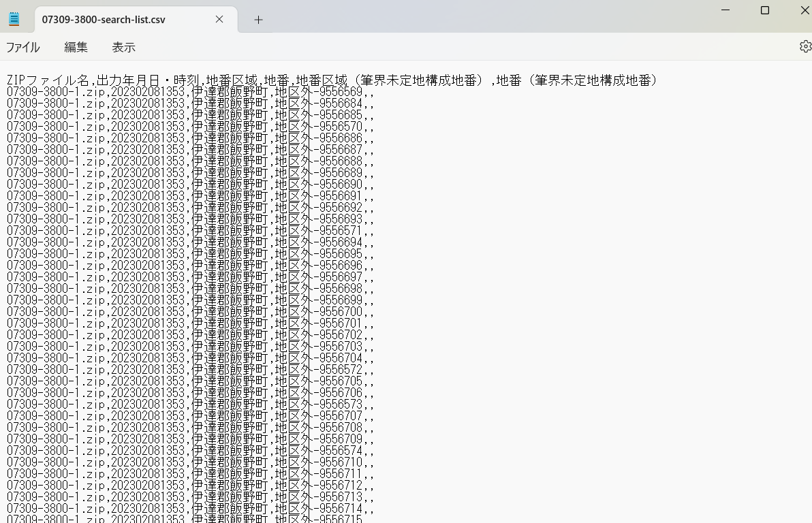The image size is (812, 523).
Task: Click the line ending with 地区外-9556569
Action: (x=190, y=92)
